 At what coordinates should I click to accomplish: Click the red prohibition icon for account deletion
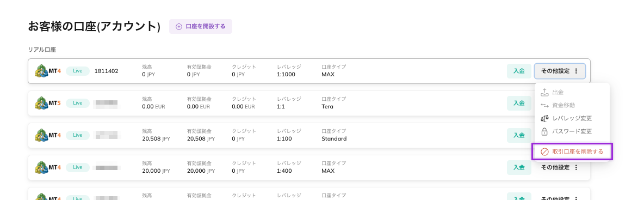(544, 152)
